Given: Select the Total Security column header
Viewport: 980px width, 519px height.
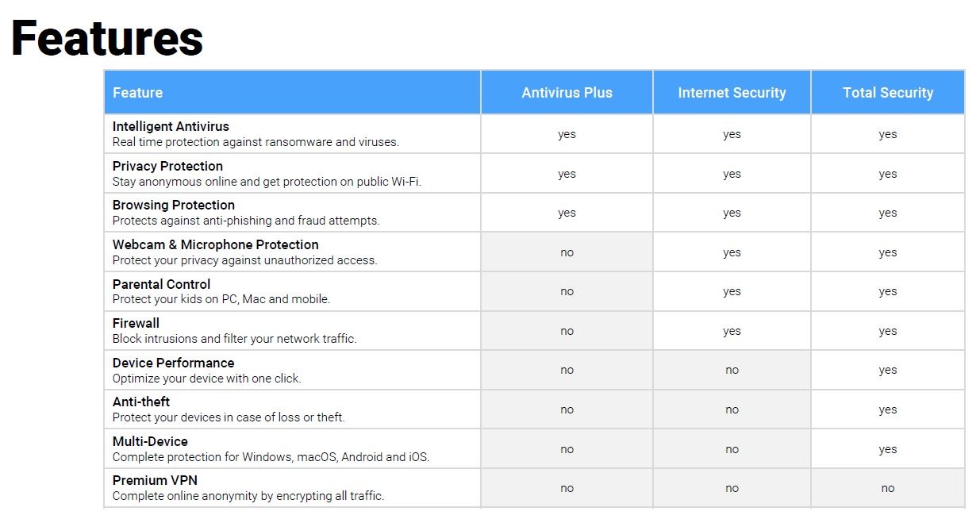Looking at the screenshot, I should (887, 93).
